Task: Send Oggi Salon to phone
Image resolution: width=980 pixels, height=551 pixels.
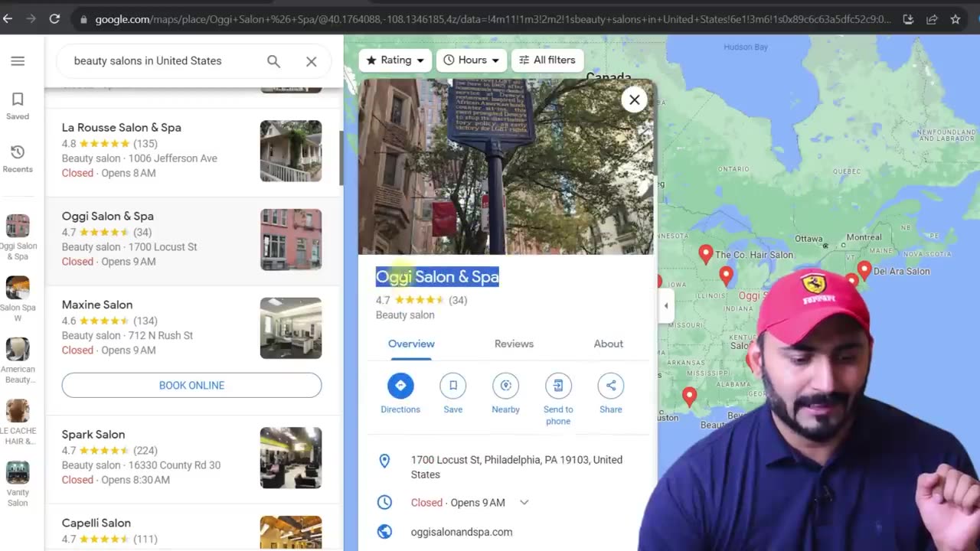Action: tap(558, 399)
